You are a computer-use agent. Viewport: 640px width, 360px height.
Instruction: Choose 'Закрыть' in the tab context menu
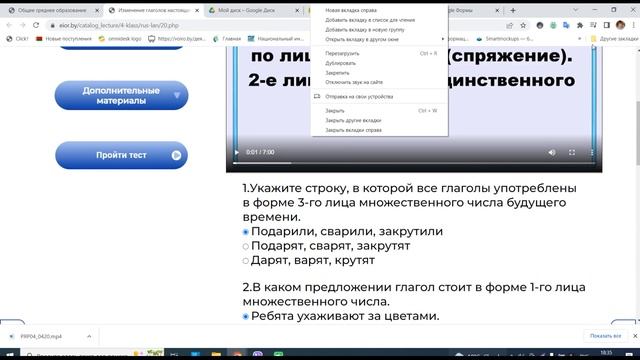pyautogui.click(x=379, y=111)
